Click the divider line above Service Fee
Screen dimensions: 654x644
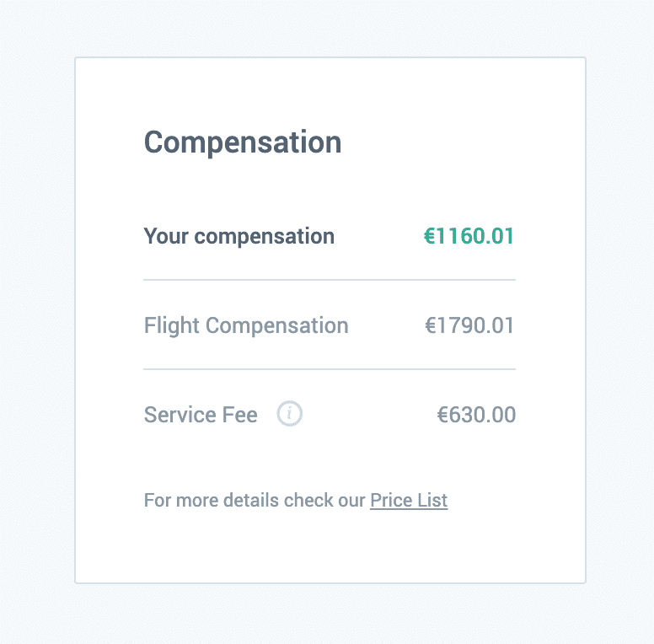click(x=330, y=369)
